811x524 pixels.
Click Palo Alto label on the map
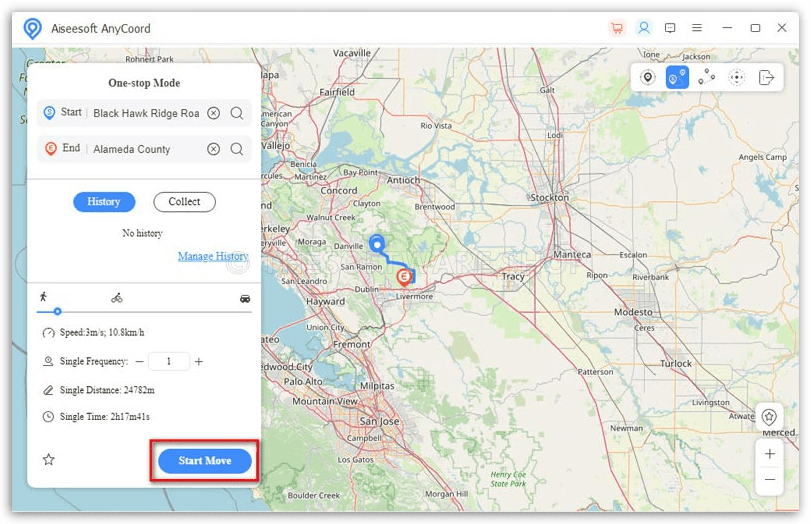303,381
